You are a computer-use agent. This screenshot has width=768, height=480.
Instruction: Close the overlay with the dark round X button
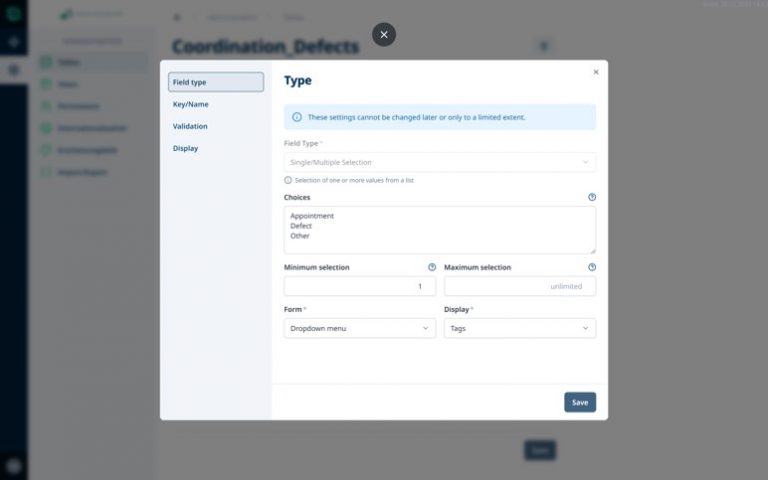(x=384, y=35)
